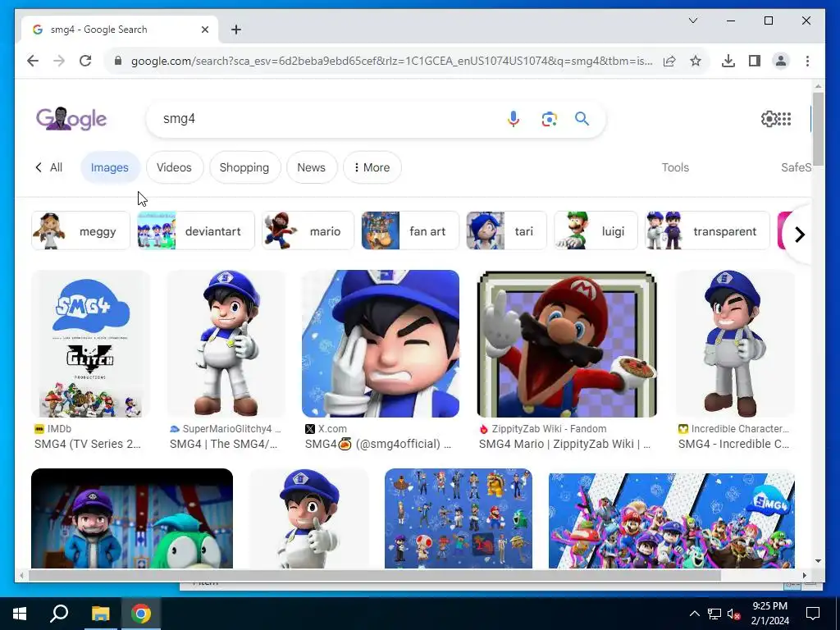Viewport: 840px width, 630px height.
Task: Switch to the Videos tab
Action: 174,167
